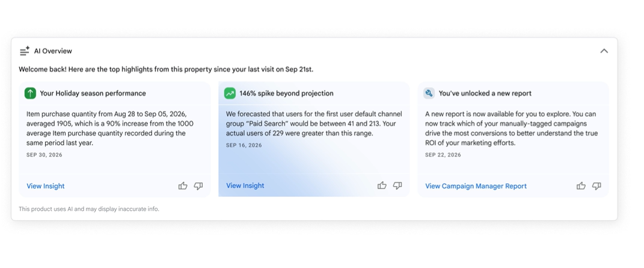644x268 pixels.
Task: Select the You've unlocked a new report heading
Action: [x=485, y=93]
